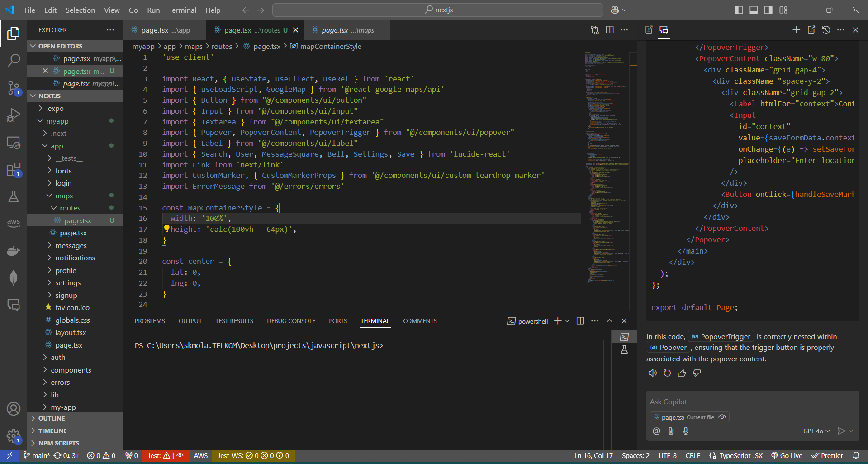Open the Accounts menu icon
Viewport: 868px width, 464px height.
point(14,409)
